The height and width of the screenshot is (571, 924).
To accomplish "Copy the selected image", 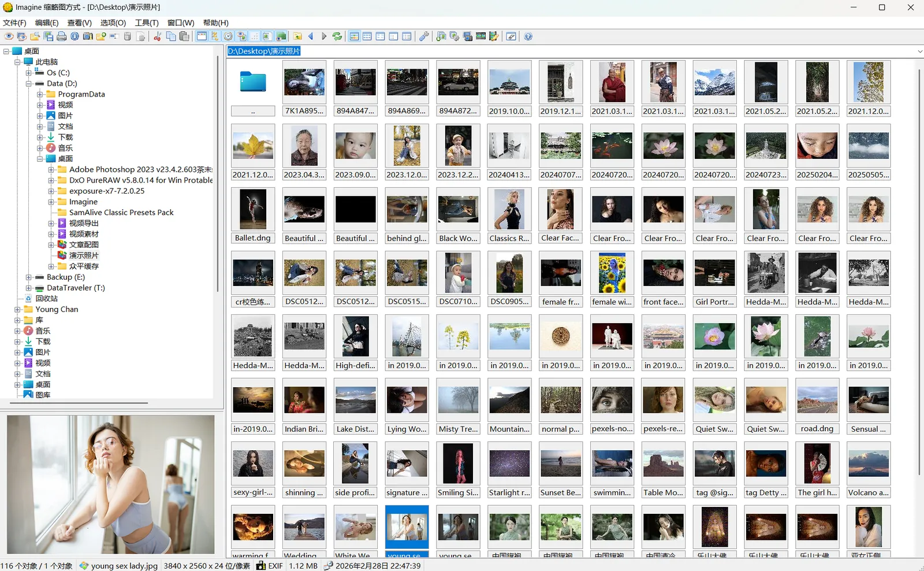I will point(170,36).
